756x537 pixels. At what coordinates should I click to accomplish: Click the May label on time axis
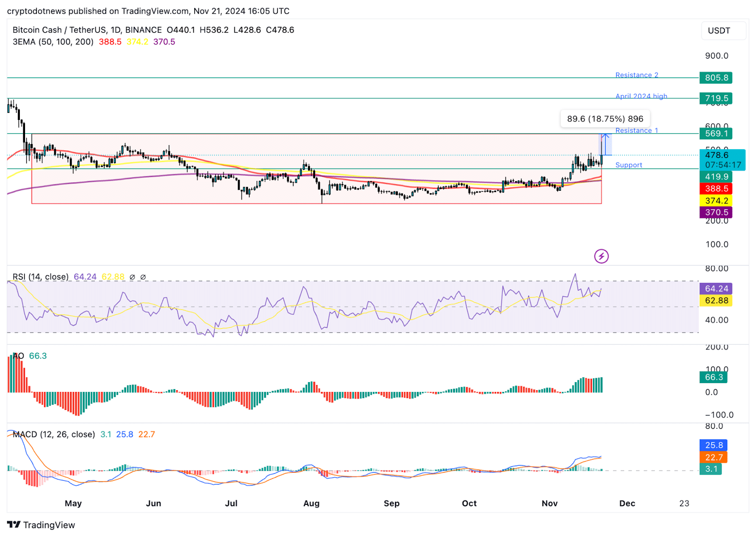[x=73, y=503]
